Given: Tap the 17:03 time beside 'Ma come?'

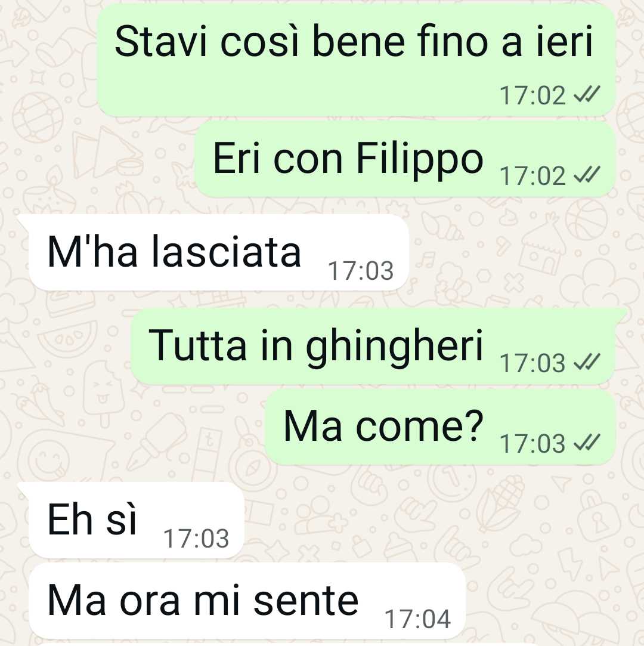Looking at the screenshot, I should (533, 444).
